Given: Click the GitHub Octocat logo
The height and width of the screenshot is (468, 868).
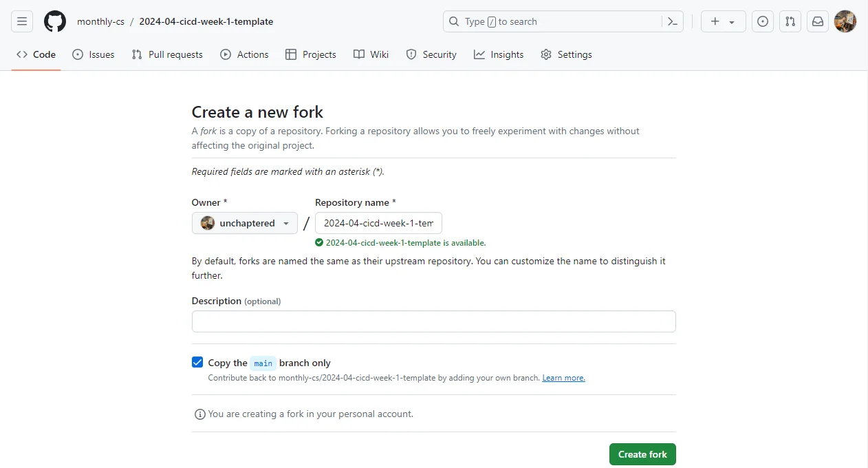Looking at the screenshot, I should pyautogui.click(x=55, y=21).
